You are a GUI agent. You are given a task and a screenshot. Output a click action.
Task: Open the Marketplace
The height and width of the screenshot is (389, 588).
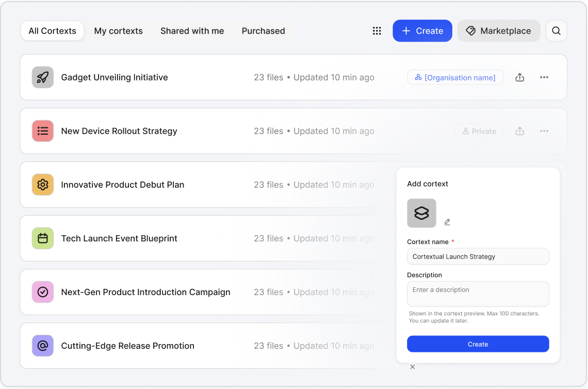[498, 31]
